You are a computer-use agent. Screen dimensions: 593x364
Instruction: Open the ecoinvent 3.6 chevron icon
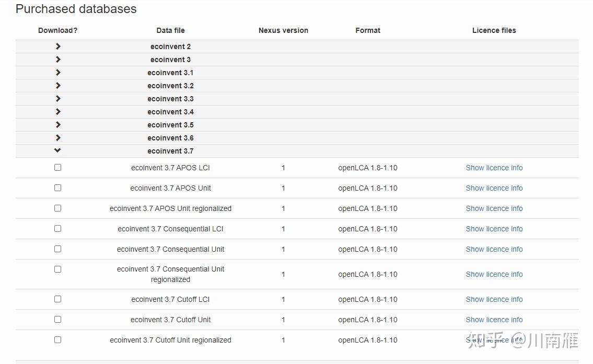tap(57, 138)
